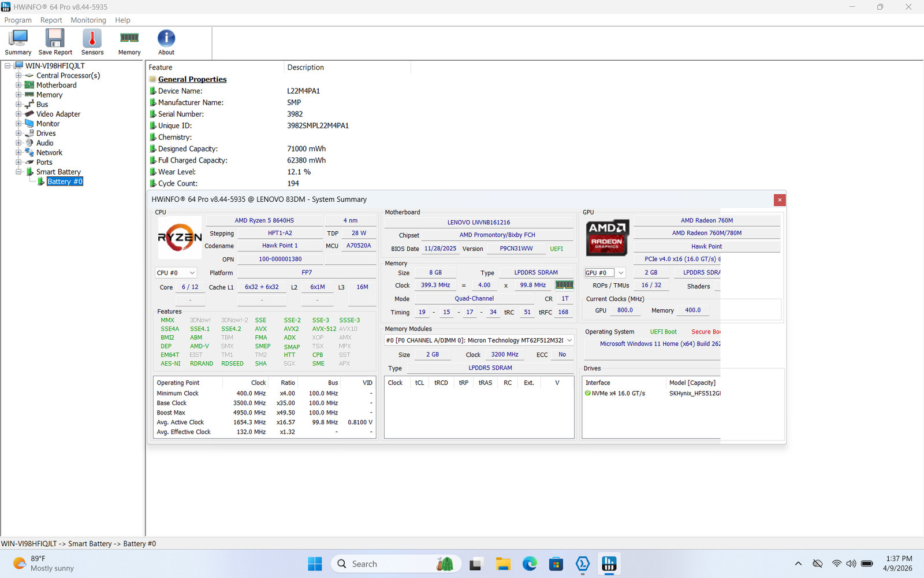Click the Audio tree icon
Image resolution: width=924 pixels, height=578 pixels.
pyautogui.click(x=29, y=143)
